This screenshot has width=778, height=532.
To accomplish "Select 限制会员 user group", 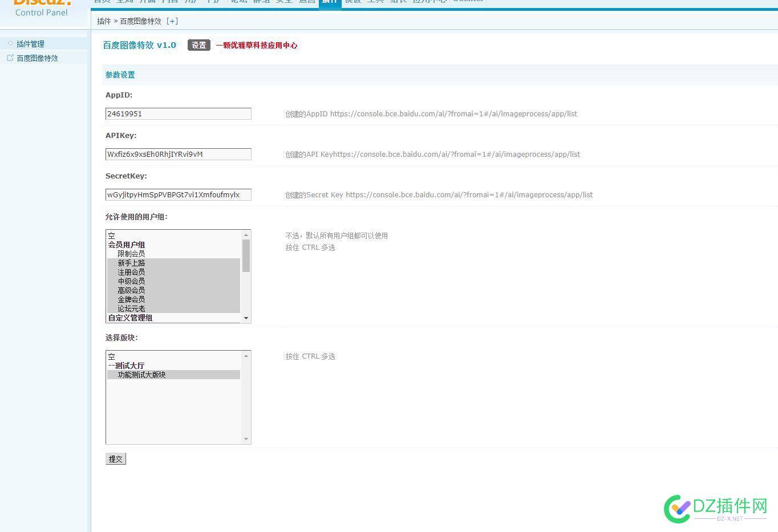I will pyautogui.click(x=174, y=254).
